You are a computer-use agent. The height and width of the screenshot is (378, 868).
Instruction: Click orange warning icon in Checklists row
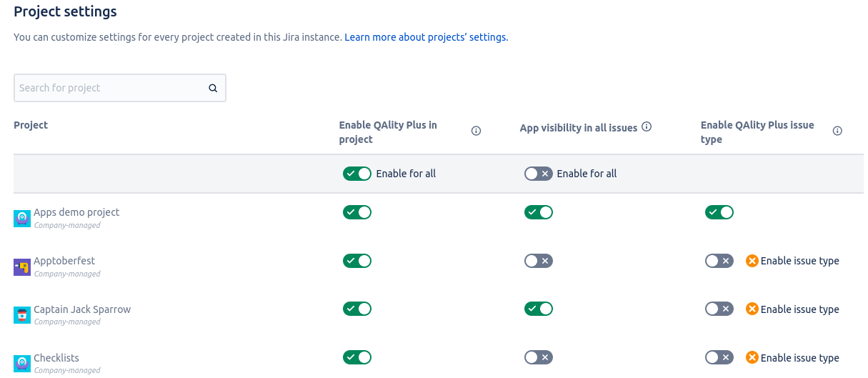click(x=752, y=357)
